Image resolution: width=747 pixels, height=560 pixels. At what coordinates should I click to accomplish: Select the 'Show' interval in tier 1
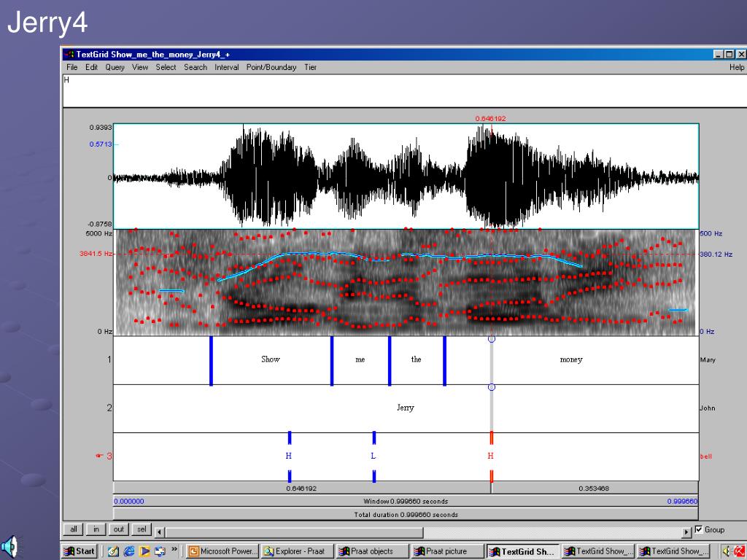tap(271, 360)
